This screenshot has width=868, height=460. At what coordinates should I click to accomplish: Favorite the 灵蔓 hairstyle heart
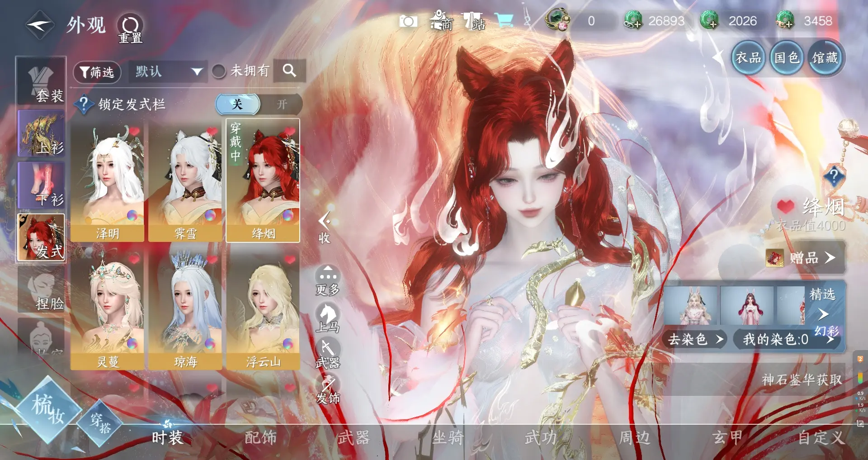coord(134,259)
